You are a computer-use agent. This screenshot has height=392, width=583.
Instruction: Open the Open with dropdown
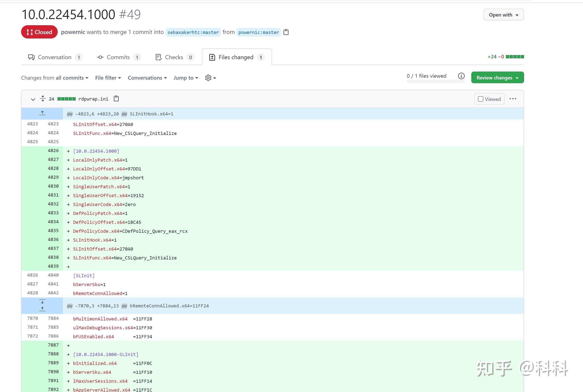point(504,15)
